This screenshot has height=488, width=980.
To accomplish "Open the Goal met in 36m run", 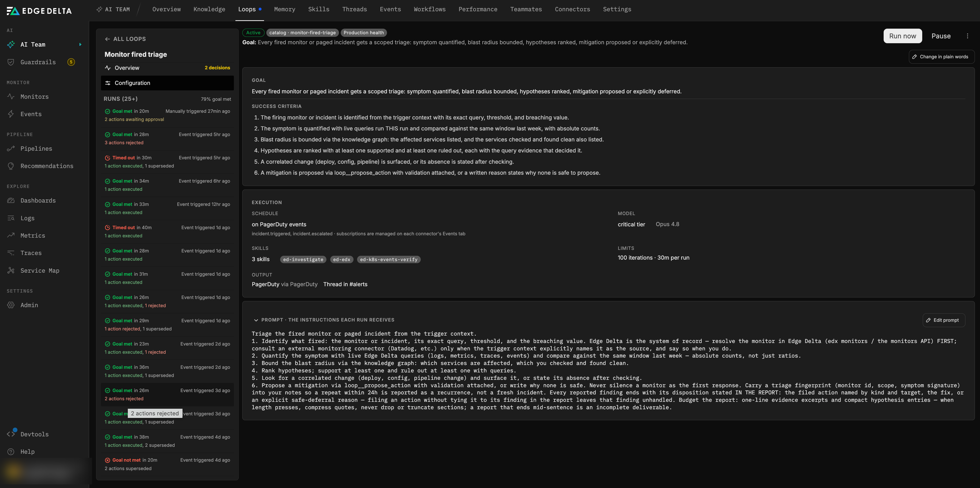I will click(x=167, y=371).
